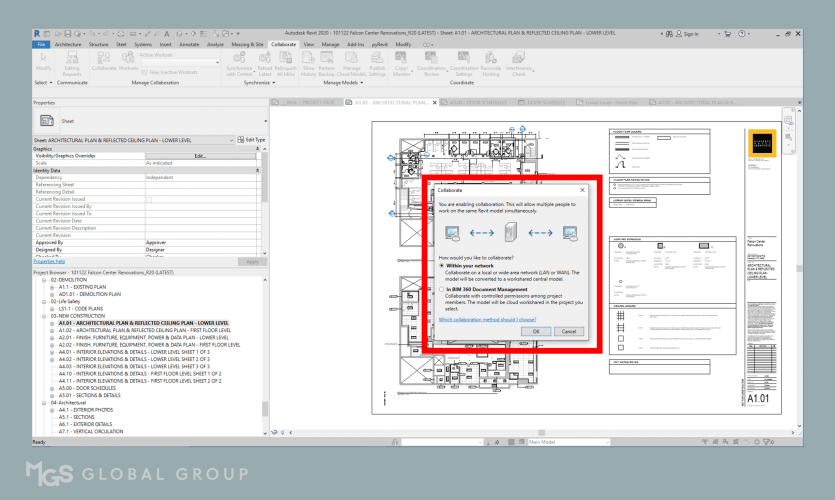Select the Within your network option
This screenshot has width=835, height=500.
tap(442, 265)
